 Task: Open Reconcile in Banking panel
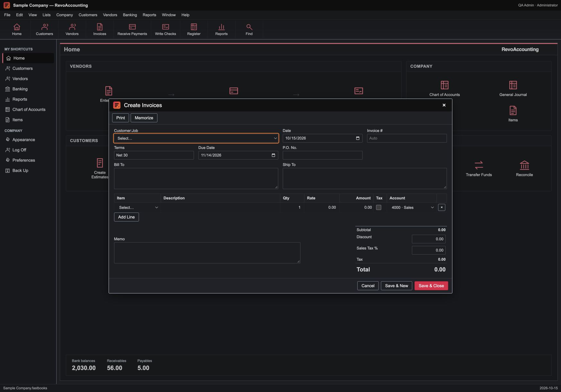click(524, 169)
